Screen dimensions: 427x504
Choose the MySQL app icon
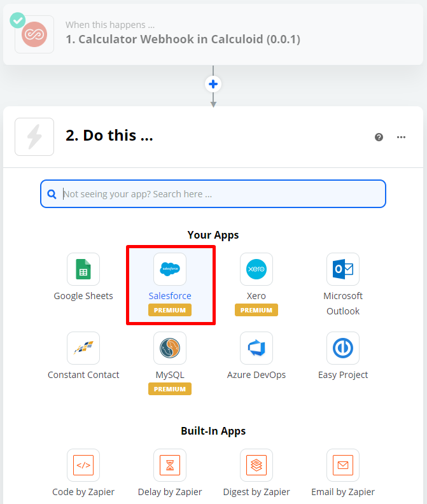pos(170,348)
